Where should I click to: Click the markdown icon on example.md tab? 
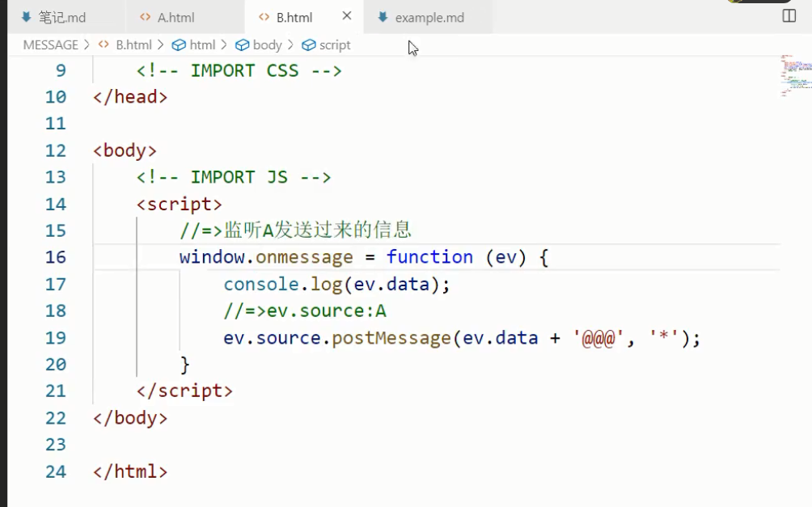(x=383, y=17)
